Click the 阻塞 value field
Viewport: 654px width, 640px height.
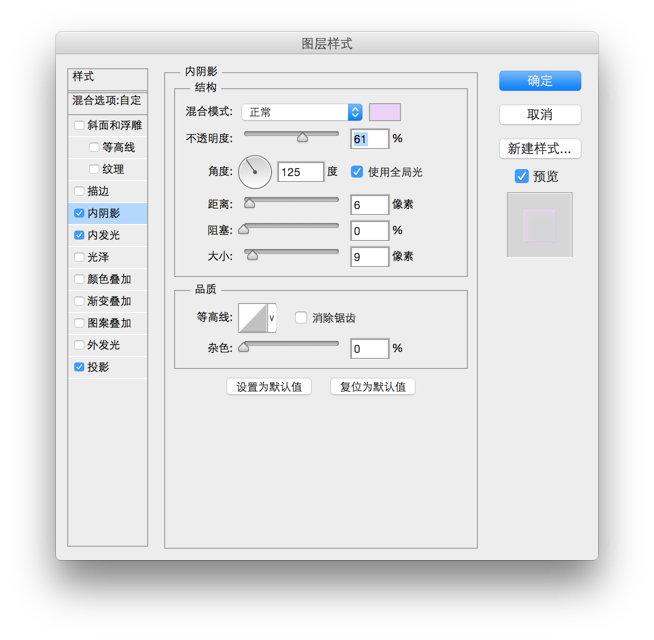tap(370, 231)
